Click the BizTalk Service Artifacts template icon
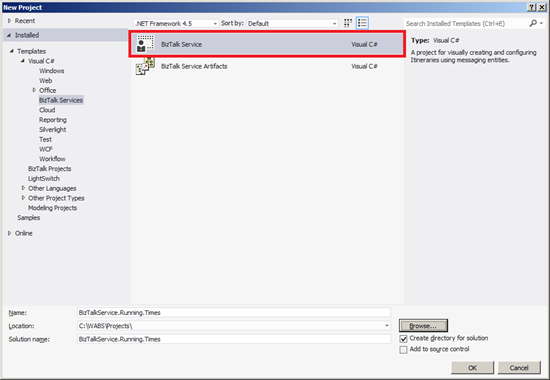550x380 pixels. (x=145, y=66)
